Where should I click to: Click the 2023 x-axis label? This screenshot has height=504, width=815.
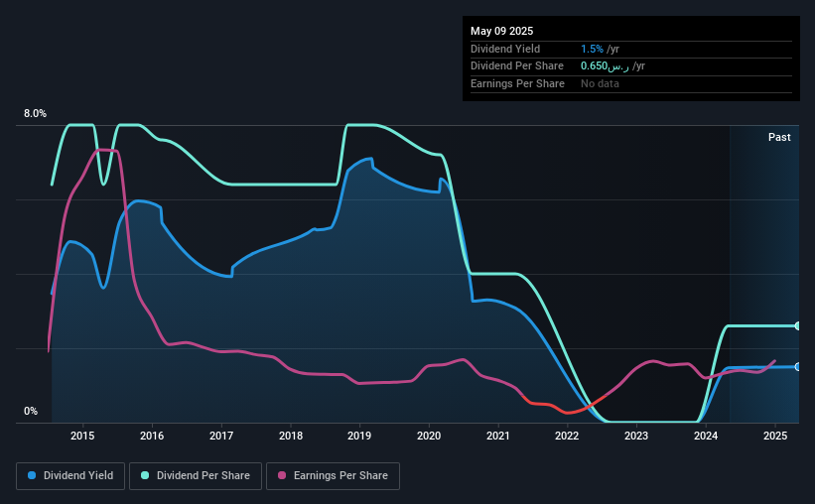point(636,436)
